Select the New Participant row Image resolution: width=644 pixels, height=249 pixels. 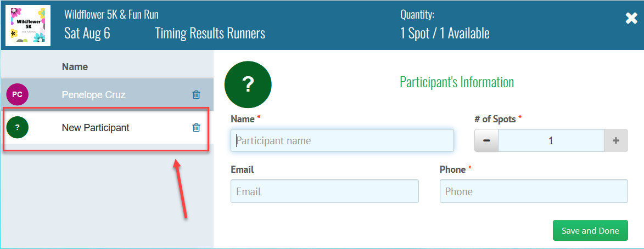pos(96,128)
